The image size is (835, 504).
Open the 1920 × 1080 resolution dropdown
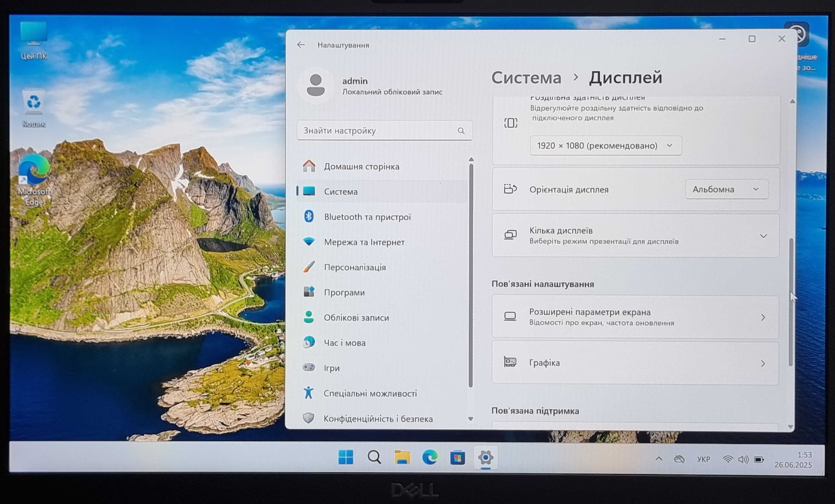point(605,146)
